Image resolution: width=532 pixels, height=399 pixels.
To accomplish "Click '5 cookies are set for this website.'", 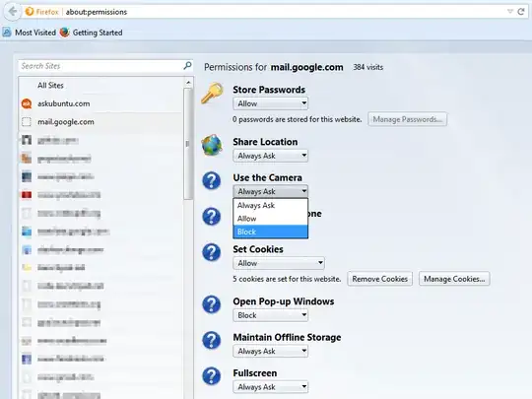I will (x=287, y=279).
